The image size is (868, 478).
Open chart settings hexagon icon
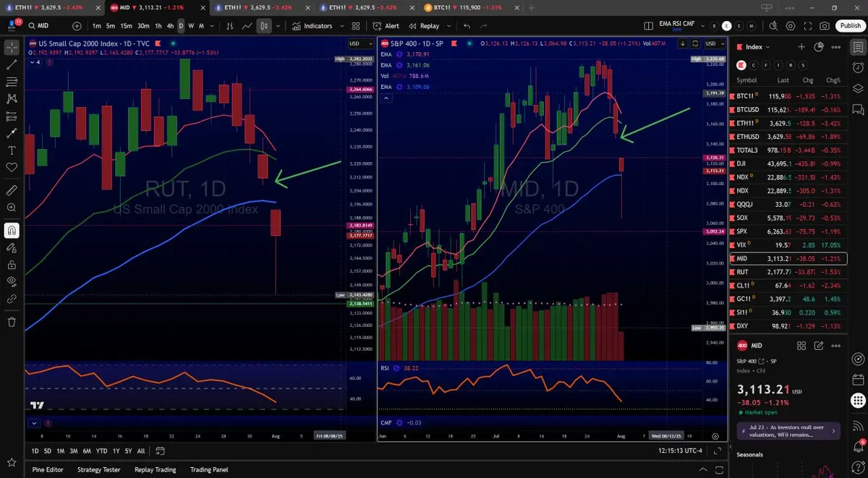(x=791, y=25)
